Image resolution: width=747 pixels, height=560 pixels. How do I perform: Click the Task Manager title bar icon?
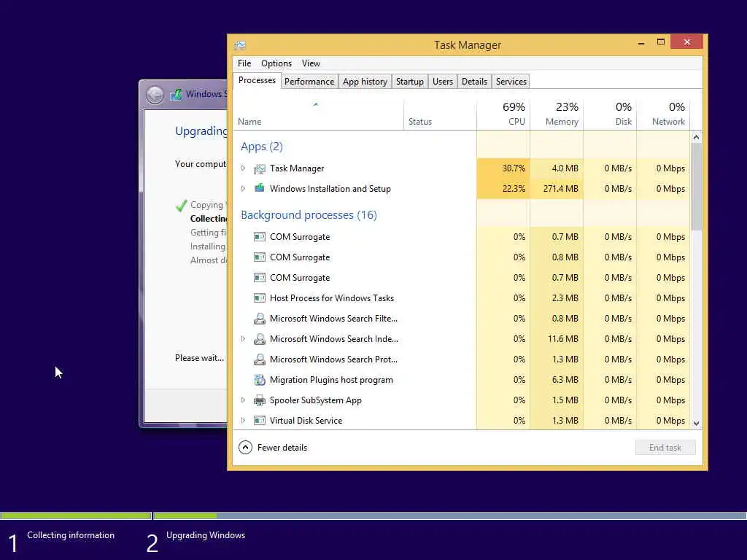[239, 46]
